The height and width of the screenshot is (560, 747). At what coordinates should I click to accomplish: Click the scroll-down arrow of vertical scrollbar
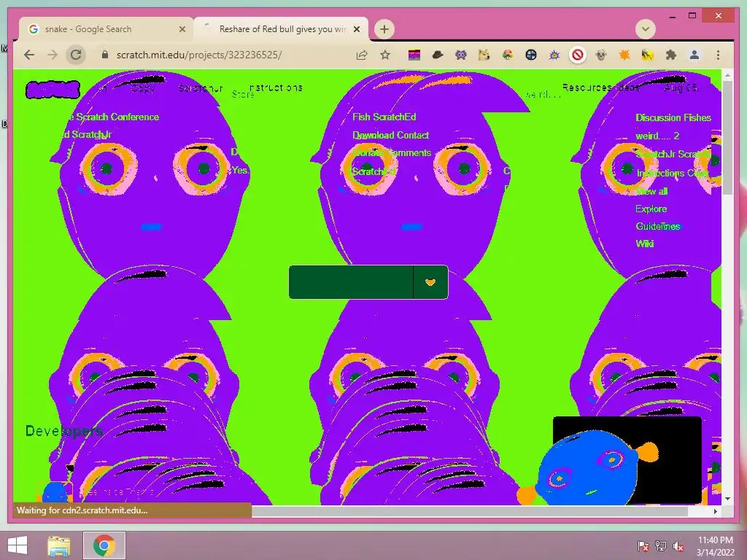point(727,499)
